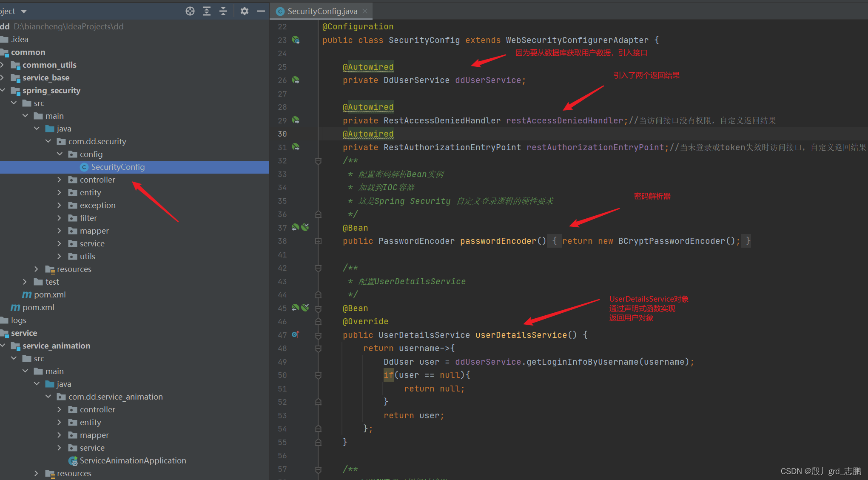Expand the filter package folder
The width and height of the screenshot is (868, 480).
pyautogui.click(x=59, y=218)
